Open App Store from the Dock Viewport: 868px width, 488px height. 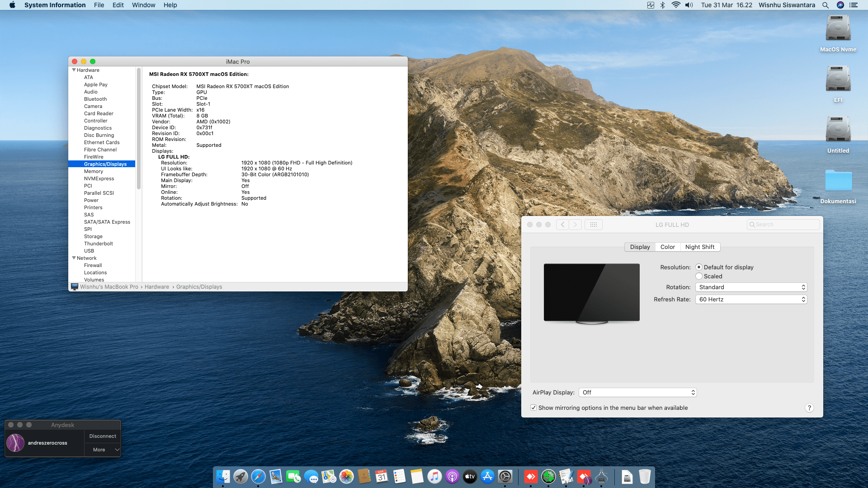487,476
